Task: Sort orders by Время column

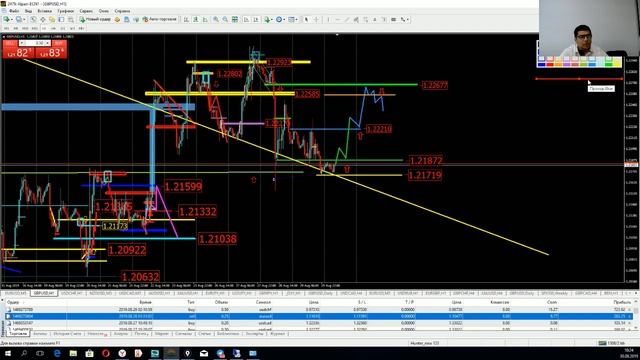Action: pyautogui.click(x=145, y=302)
